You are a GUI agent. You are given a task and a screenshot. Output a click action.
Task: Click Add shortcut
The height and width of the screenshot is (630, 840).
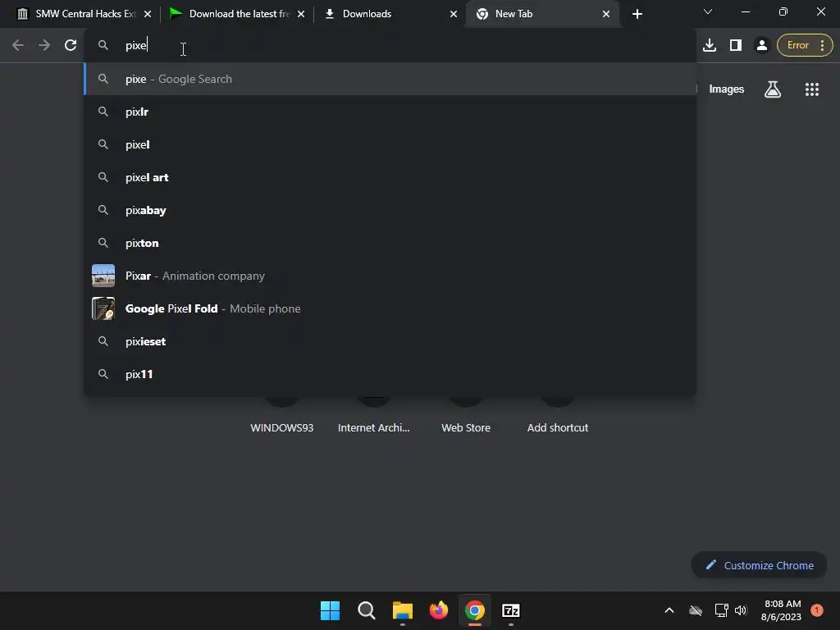click(x=558, y=427)
